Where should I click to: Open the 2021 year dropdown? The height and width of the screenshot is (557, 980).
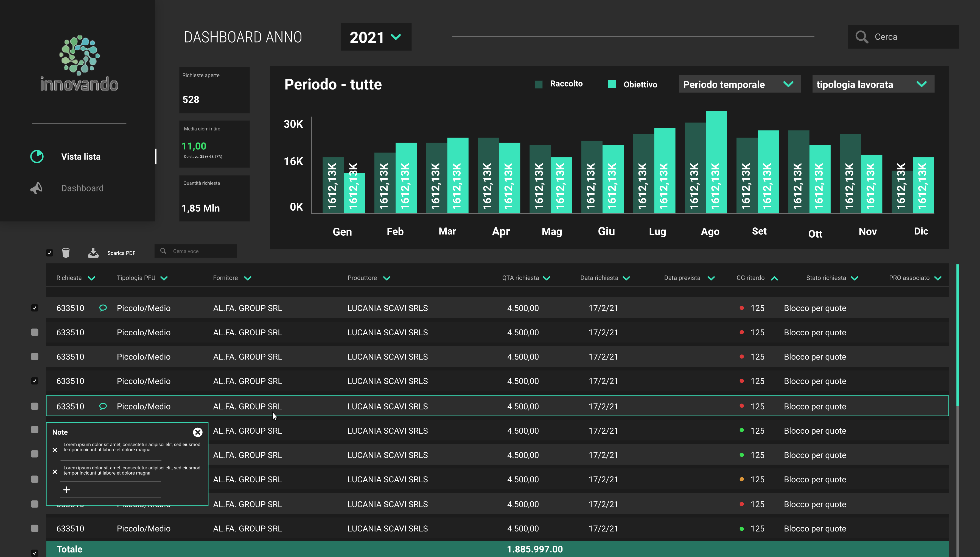pos(376,37)
